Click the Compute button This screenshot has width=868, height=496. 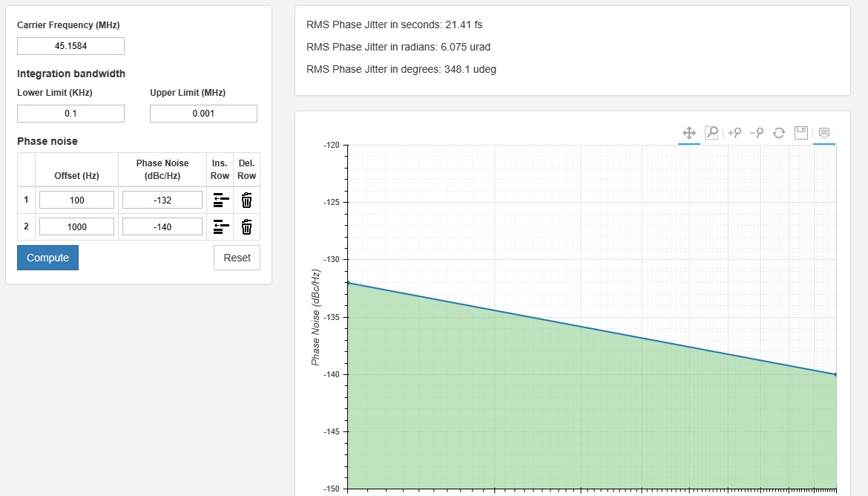click(x=47, y=258)
